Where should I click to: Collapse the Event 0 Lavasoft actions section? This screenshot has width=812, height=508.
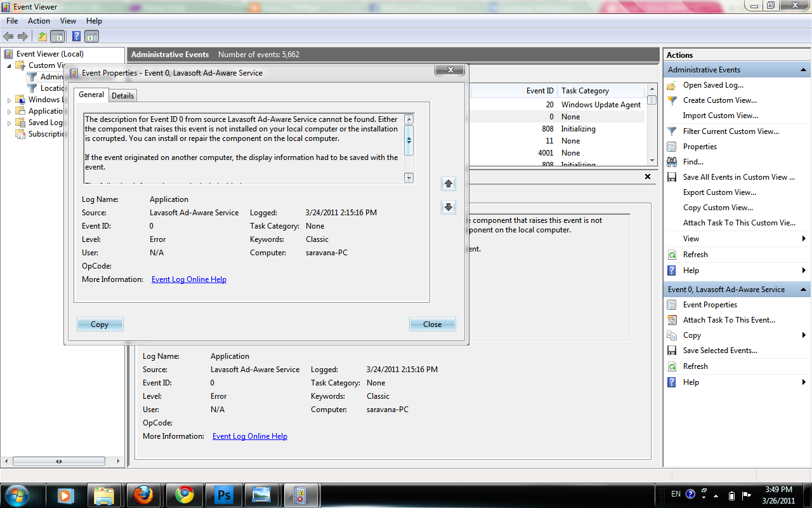(x=804, y=290)
